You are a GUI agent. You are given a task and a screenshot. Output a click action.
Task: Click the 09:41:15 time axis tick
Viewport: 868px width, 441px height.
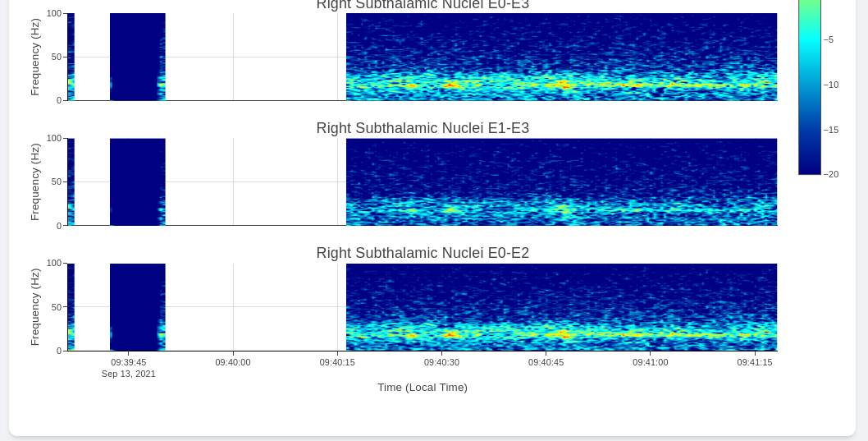point(754,362)
